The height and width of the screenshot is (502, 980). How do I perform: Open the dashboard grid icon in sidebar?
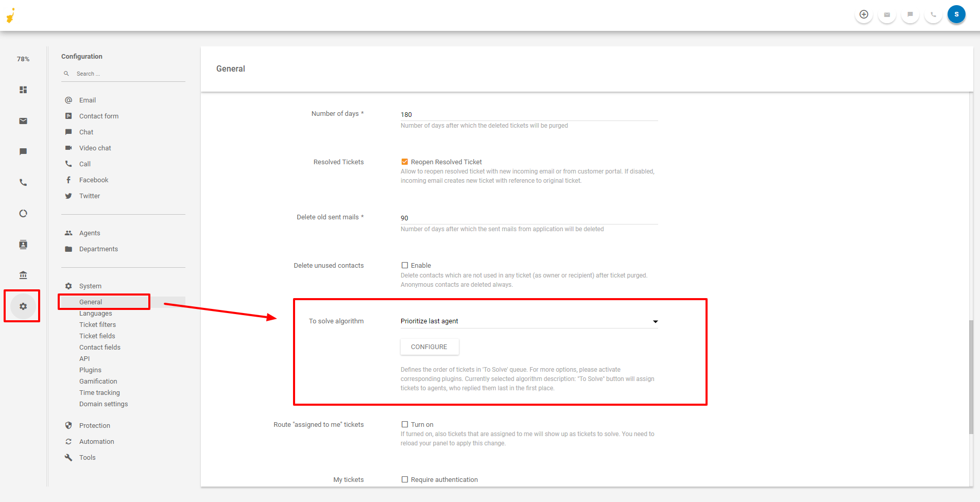pyautogui.click(x=23, y=90)
